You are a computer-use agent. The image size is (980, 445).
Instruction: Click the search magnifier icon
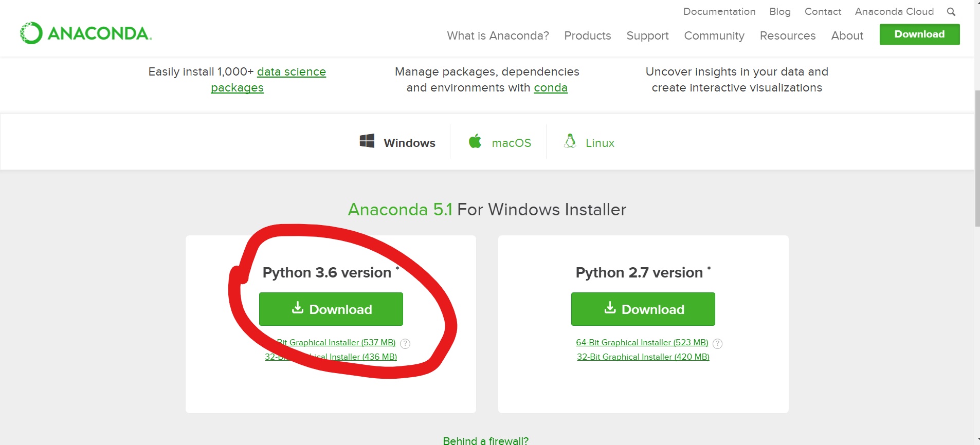[x=951, y=12]
